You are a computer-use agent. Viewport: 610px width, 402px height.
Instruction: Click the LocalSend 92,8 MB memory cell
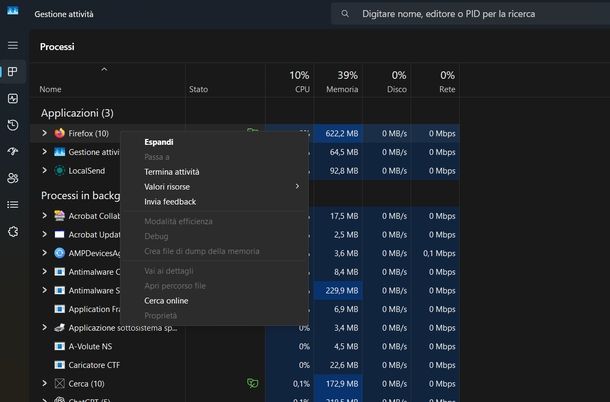coord(339,171)
